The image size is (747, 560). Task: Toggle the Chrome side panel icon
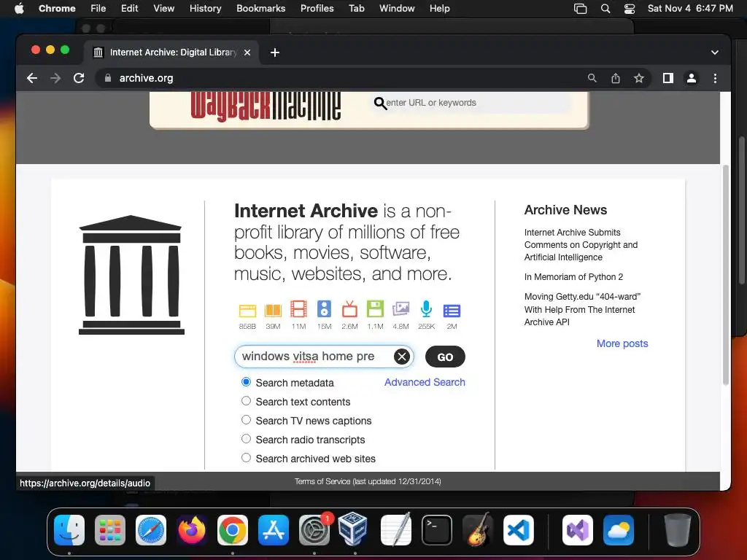668,78
